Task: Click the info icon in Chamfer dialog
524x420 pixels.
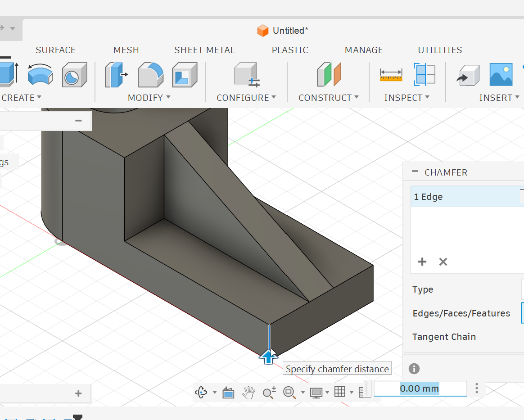Action: 414,369
